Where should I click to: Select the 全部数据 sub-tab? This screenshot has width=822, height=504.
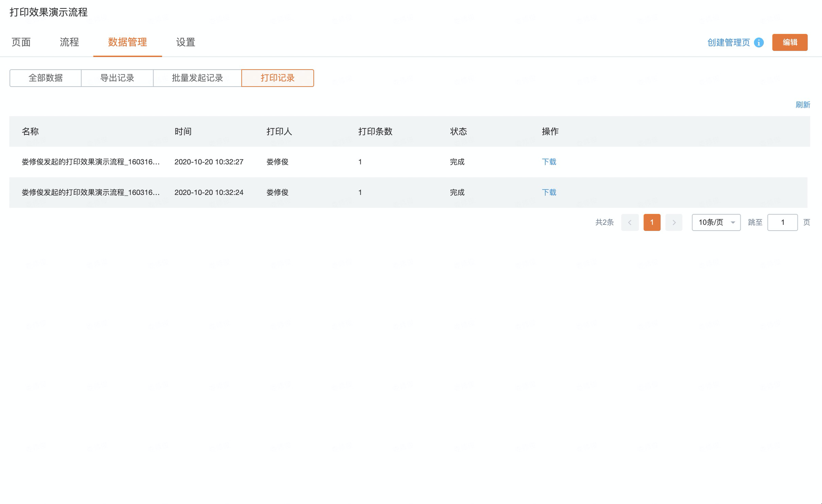pyautogui.click(x=46, y=78)
